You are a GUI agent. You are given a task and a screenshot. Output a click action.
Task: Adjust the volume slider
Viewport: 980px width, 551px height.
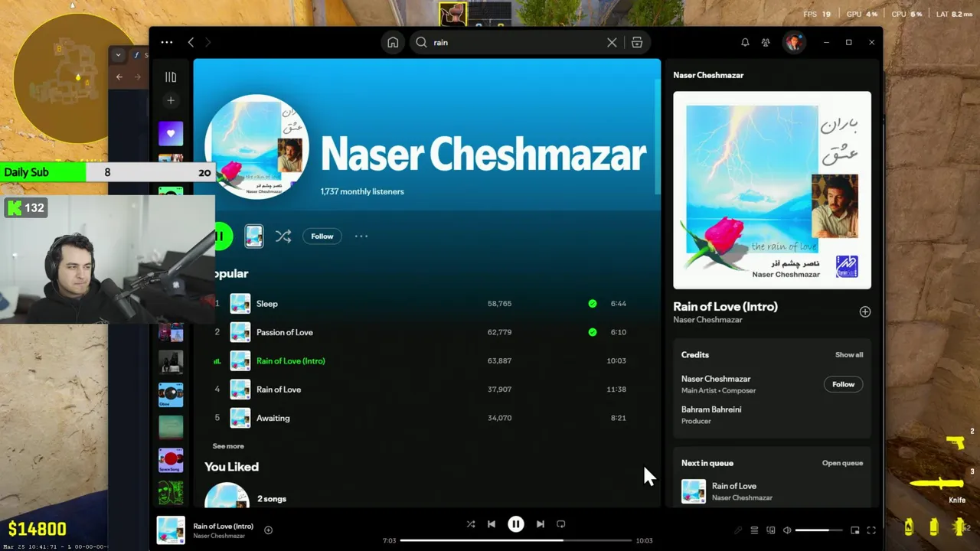[818, 530]
